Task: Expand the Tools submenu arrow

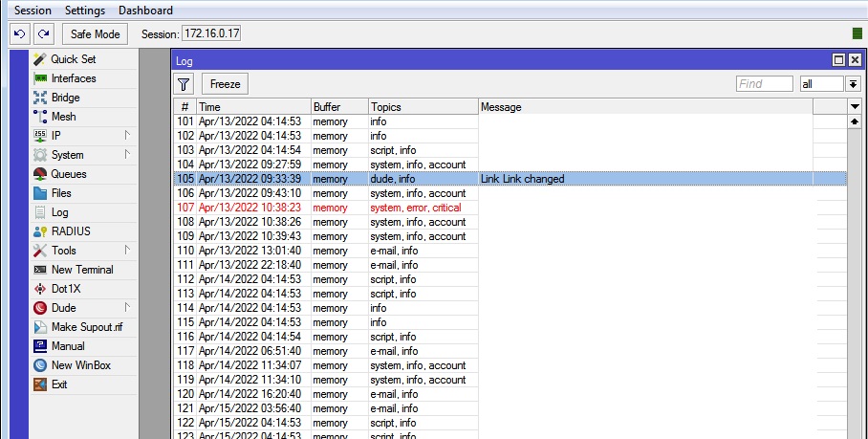Action: point(127,250)
